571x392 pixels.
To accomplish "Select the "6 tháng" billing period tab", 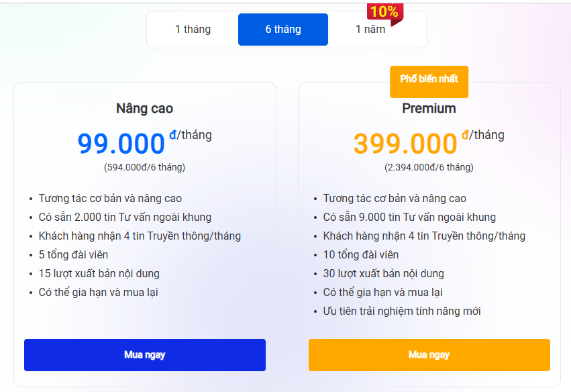I will click(282, 29).
